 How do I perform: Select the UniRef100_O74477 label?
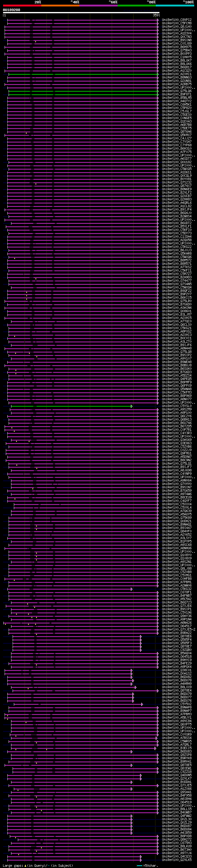click(177, 281)
